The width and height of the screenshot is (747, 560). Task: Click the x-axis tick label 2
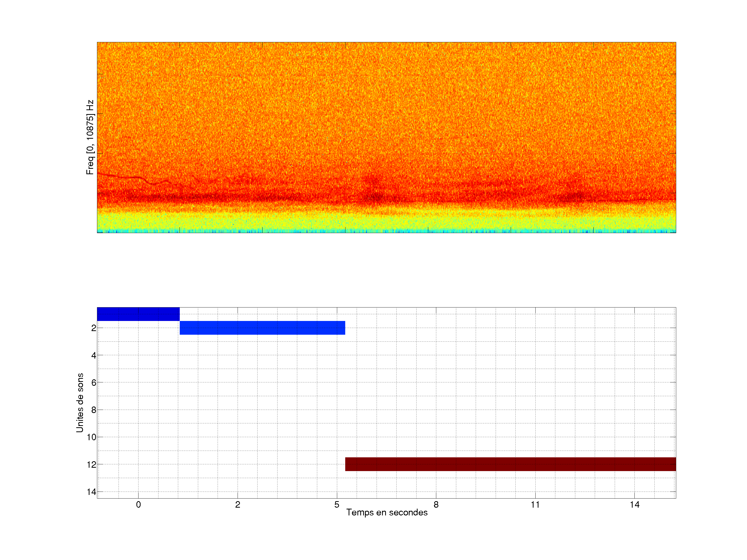[x=237, y=505]
